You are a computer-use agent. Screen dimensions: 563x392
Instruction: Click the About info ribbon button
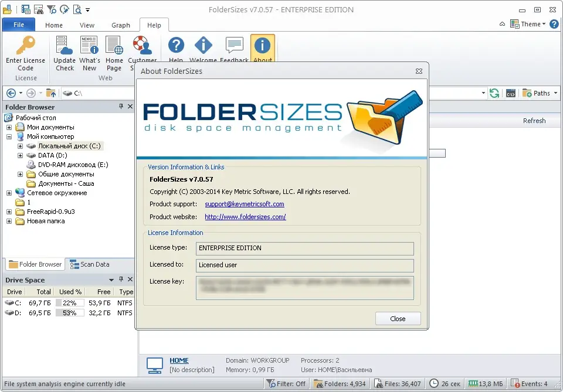click(x=263, y=49)
